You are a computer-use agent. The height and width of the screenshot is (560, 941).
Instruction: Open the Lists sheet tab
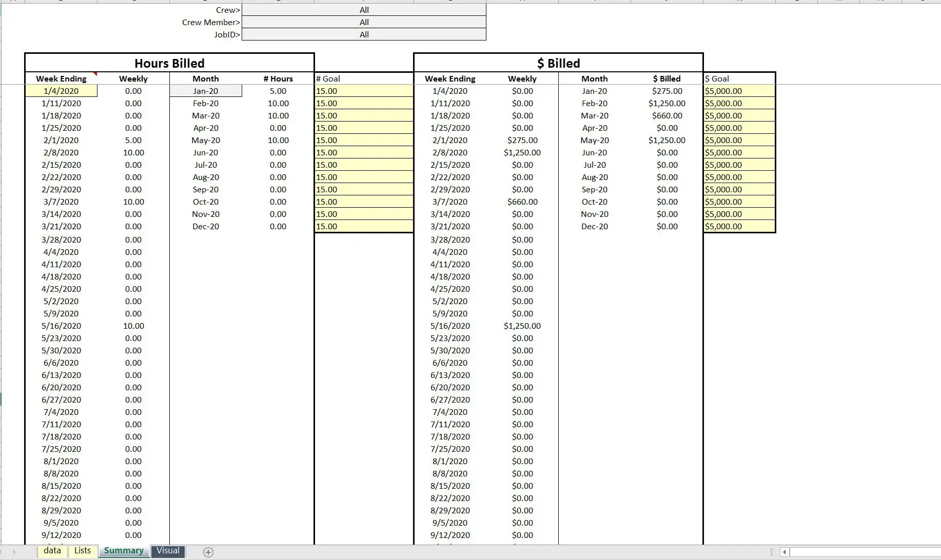[x=82, y=551]
